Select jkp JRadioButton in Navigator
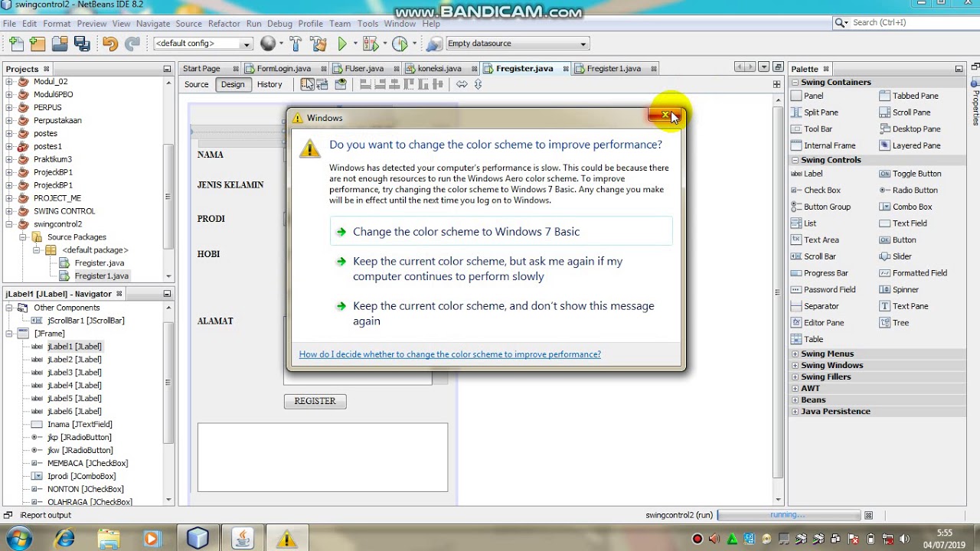This screenshot has height=551, width=980. 71,437
